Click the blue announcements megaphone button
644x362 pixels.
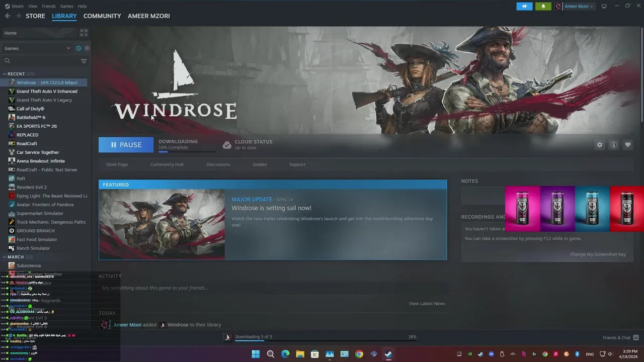point(524,6)
